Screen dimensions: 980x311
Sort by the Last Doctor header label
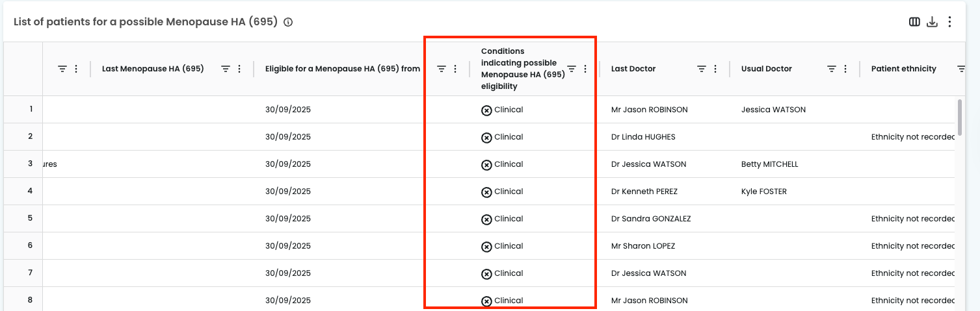point(633,69)
